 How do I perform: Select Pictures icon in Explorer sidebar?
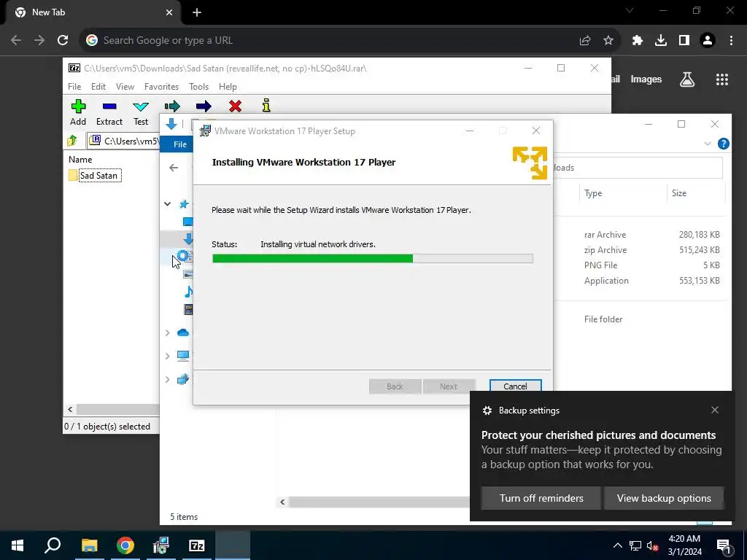(x=188, y=274)
